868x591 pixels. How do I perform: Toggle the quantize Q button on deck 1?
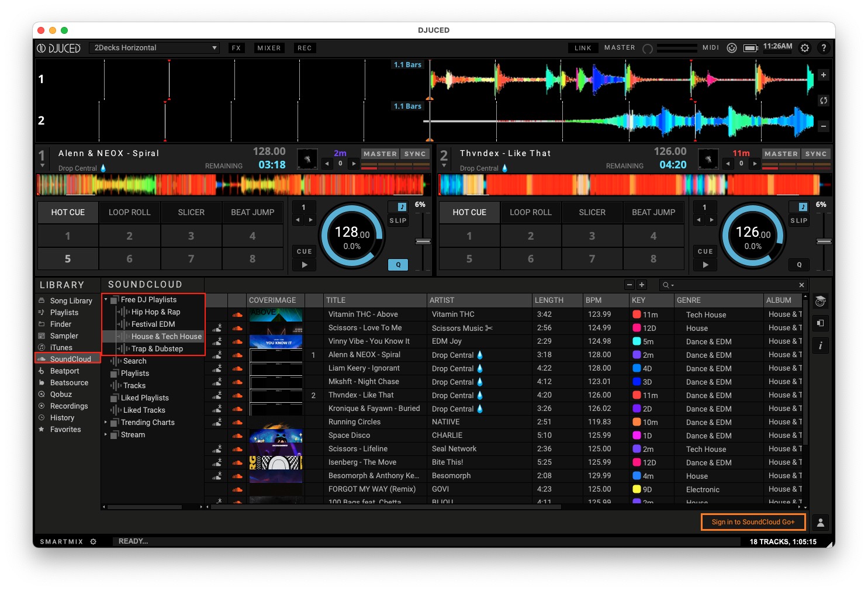(x=398, y=265)
